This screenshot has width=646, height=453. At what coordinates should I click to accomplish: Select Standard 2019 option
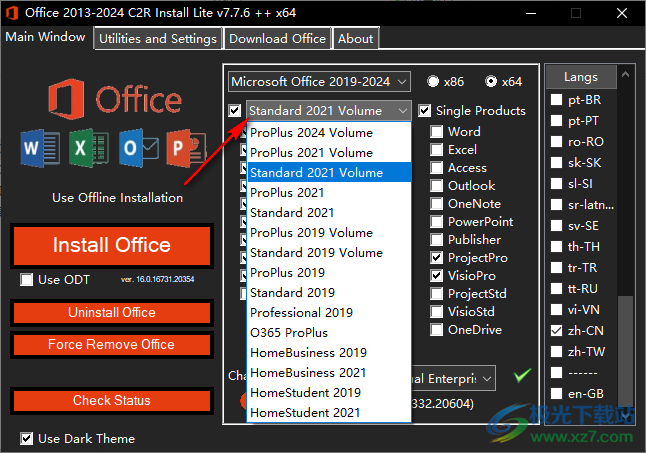(x=329, y=292)
